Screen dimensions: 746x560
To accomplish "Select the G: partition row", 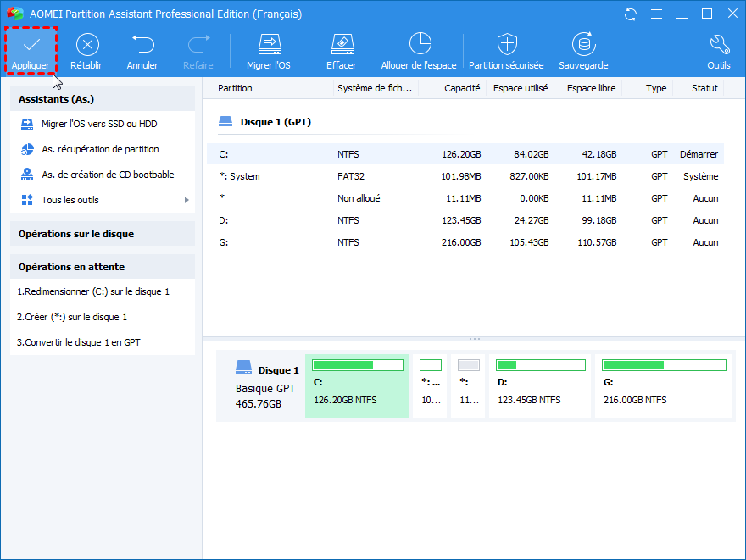I will (x=465, y=242).
